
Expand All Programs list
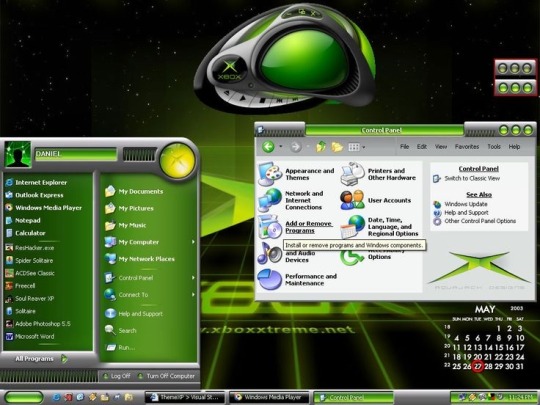point(41,359)
